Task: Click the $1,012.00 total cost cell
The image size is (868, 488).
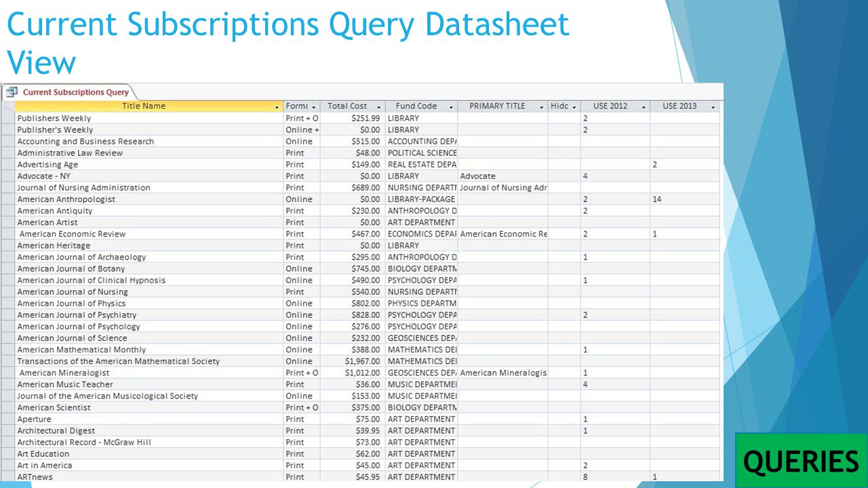Action: (353, 373)
